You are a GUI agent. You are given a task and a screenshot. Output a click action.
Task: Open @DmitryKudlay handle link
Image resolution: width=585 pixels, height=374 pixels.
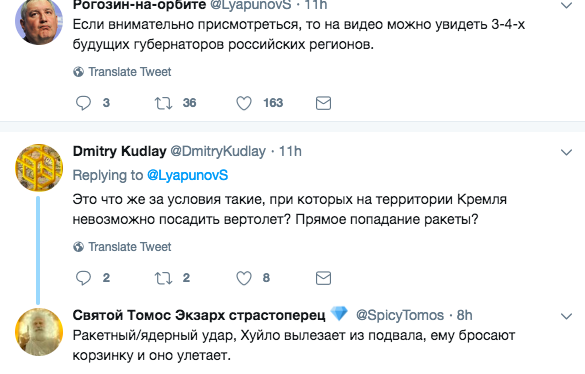coord(218,151)
